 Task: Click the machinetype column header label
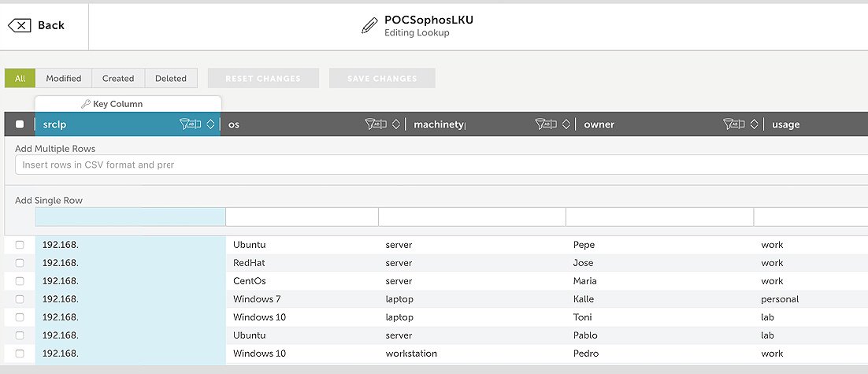[439, 124]
